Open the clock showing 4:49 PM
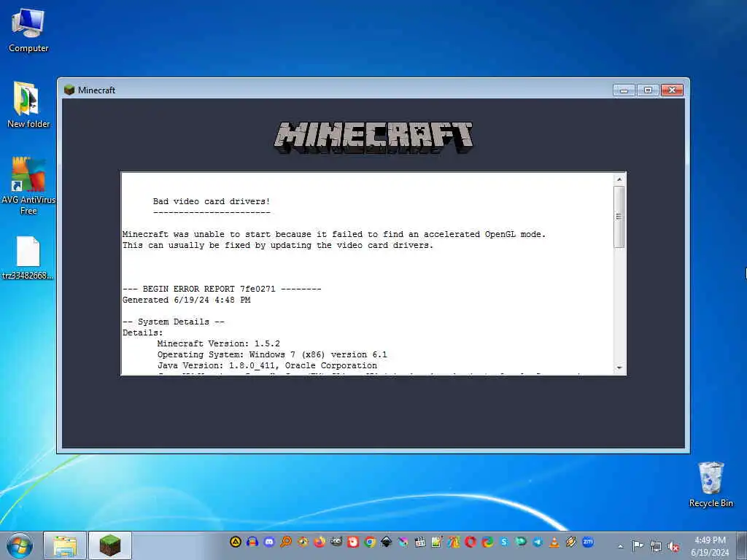The height and width of the screenshot is (560, 747). click(x=710, y=546)
